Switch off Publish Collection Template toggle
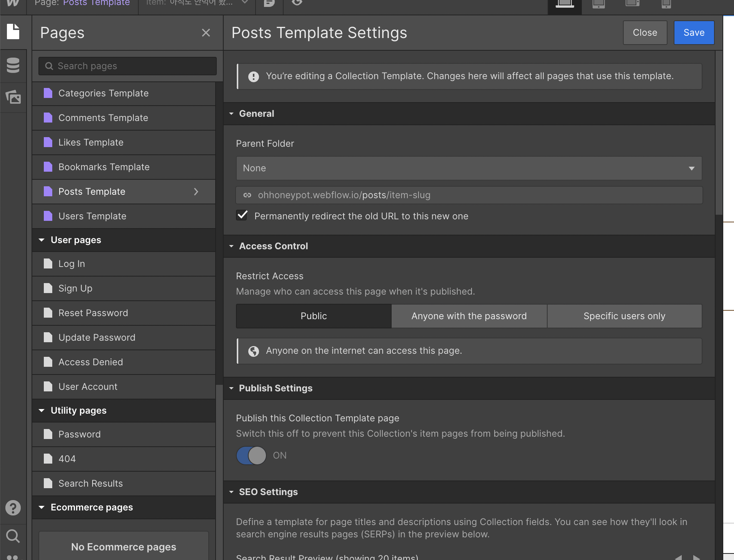Viewport: 734px width, 560px height. tap(251, 456)
